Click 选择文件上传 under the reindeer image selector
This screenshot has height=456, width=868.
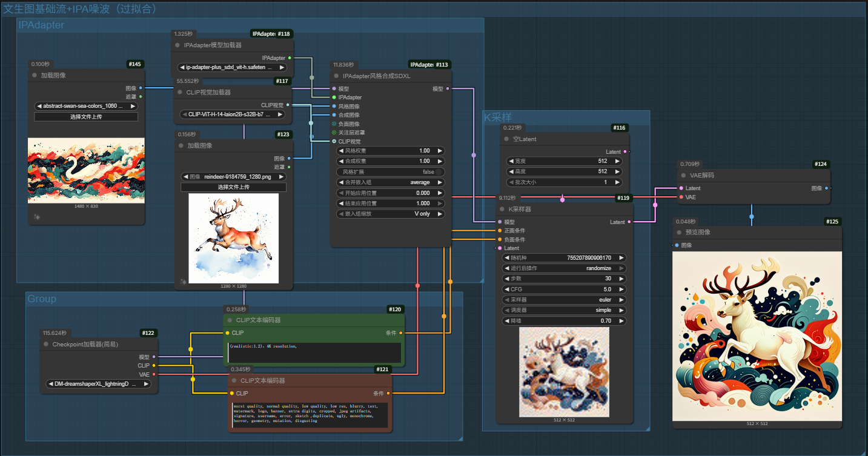(x=233, y=187)
